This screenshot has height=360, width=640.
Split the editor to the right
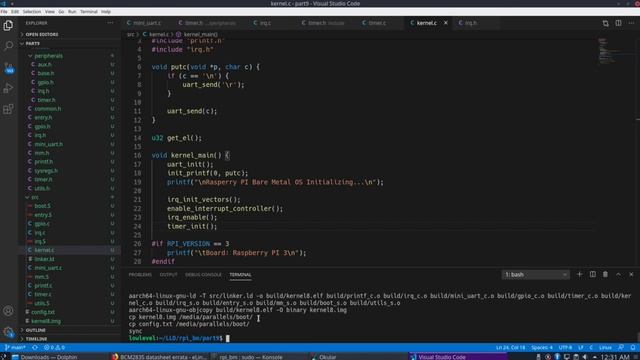[x=618, y=23]
